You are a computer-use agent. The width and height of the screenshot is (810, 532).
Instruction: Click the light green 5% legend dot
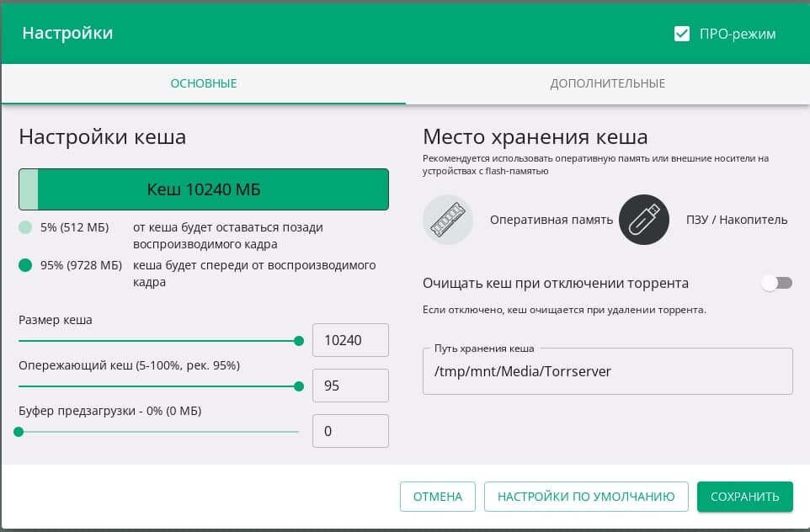click(25, 227)
